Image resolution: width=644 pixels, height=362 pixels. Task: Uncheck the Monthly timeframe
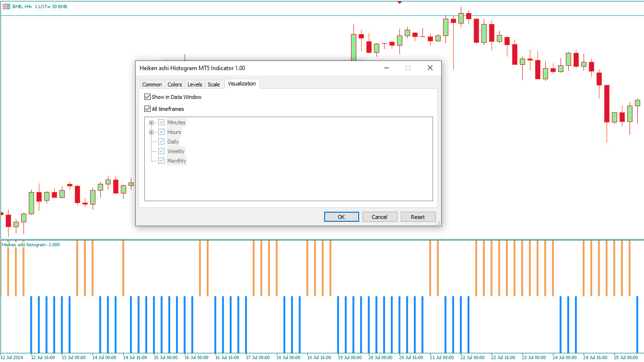[x=161, y=160]
